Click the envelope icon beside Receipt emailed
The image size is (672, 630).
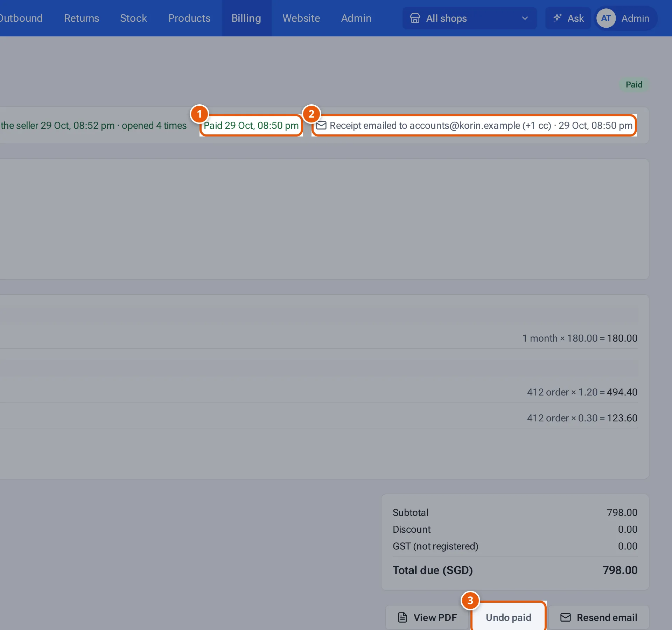pos(321,125)
